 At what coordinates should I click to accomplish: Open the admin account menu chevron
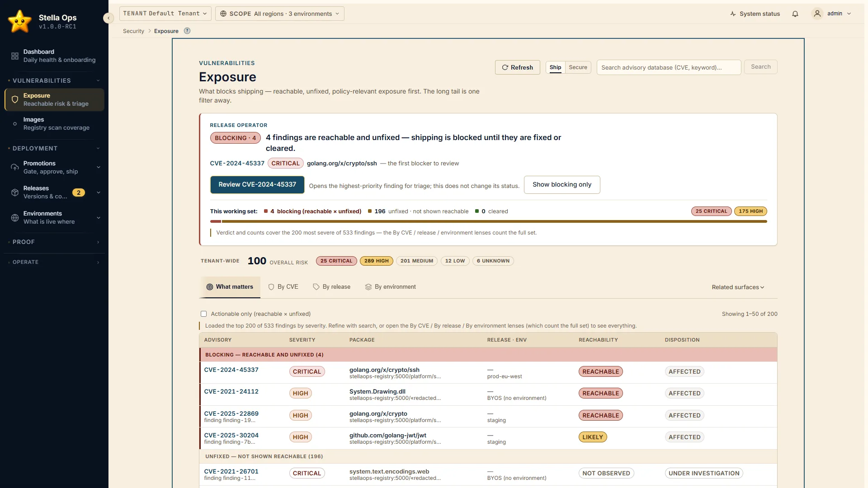849,14
